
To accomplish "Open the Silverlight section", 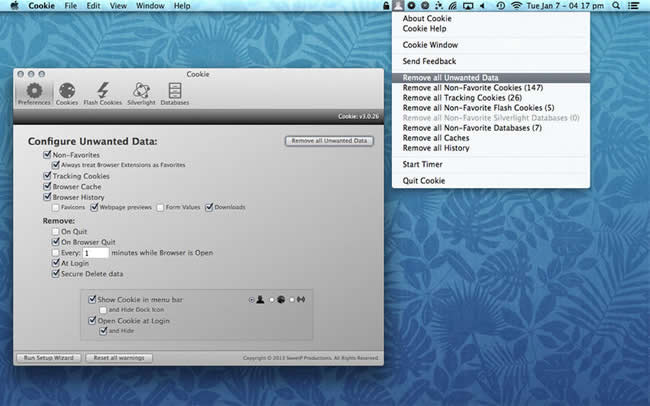I will [x=141, y=93].
